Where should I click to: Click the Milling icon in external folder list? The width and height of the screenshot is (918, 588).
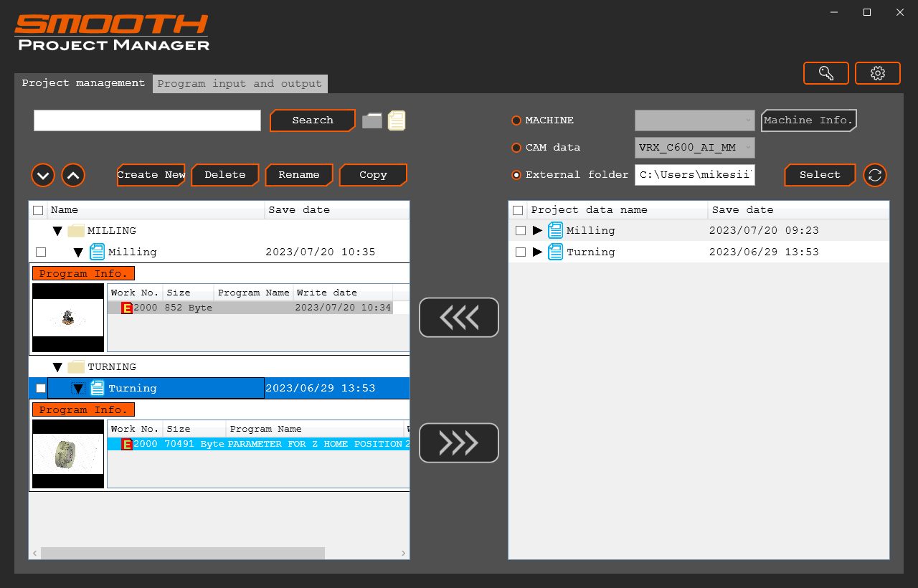point(556,230)
